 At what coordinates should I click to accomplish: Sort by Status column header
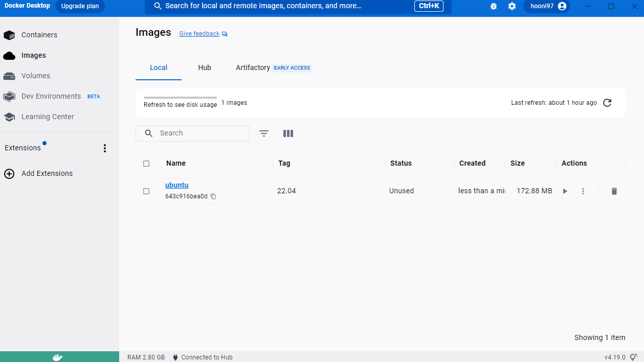(401, 163)
